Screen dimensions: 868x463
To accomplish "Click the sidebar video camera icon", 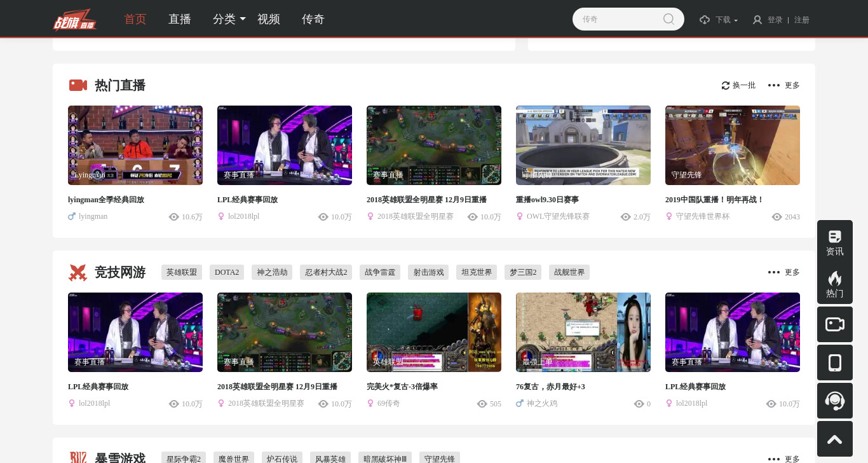I will click(x=835, y=324).
